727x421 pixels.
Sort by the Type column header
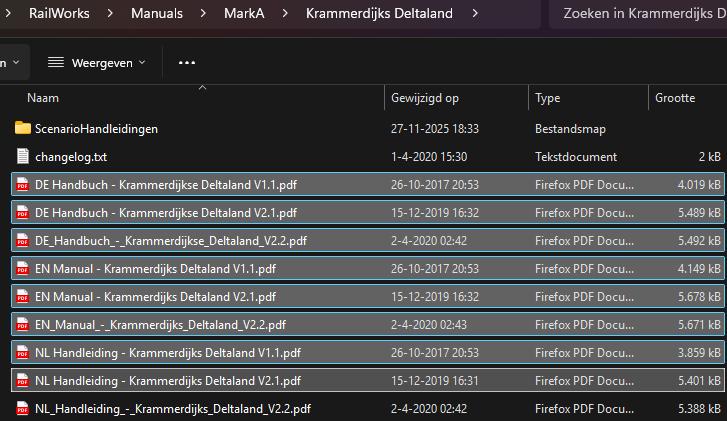[548, 98]
